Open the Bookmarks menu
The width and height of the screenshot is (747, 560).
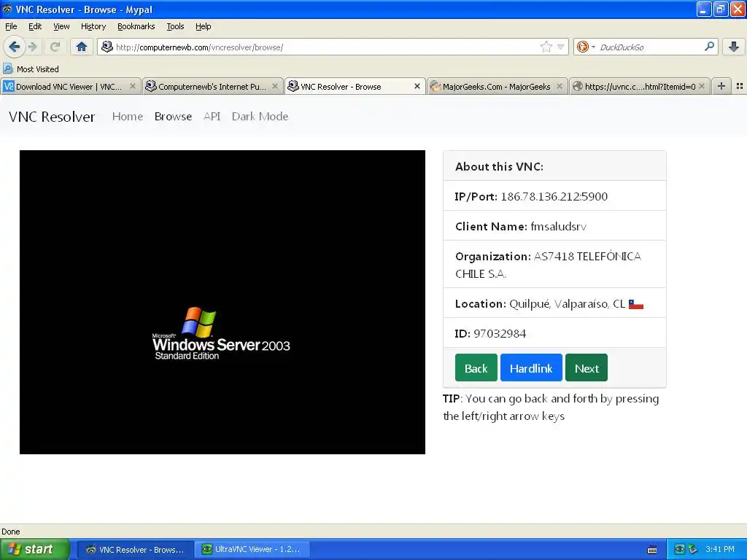point(136,26)
